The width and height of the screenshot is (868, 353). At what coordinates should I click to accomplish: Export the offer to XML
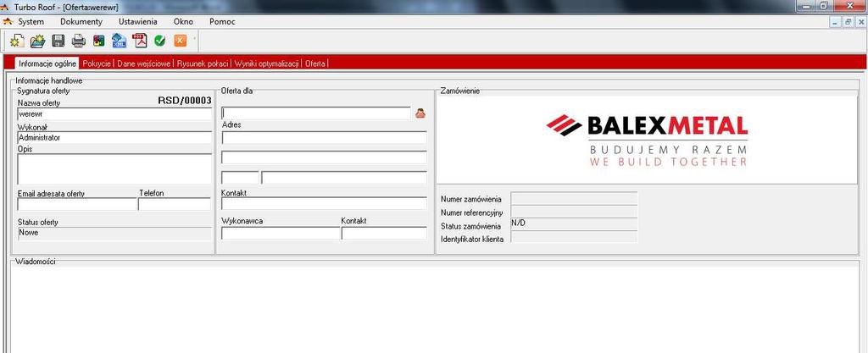tap(119, 41)
